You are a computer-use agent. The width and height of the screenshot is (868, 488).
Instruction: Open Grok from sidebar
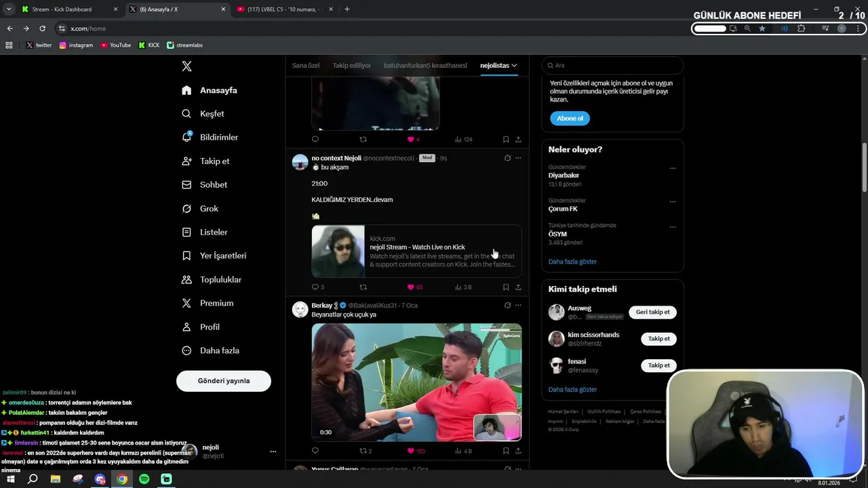(x=200, y=209)
